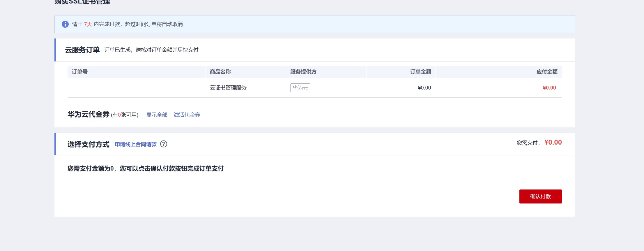Click the blue info icon in notice banner
This screenshot has width=644, height=251.
coord(65,24)
